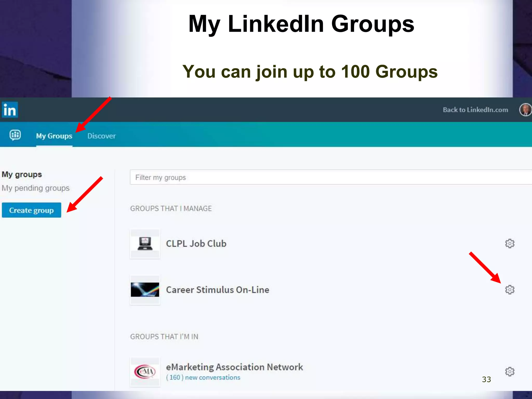532x399 pixels.
Task: Open the Career Stimulus On-Line group
Action: tap(217, 290)
